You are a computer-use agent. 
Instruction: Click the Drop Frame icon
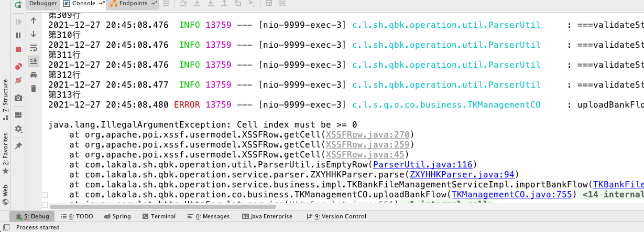click(x=238, y=4)
